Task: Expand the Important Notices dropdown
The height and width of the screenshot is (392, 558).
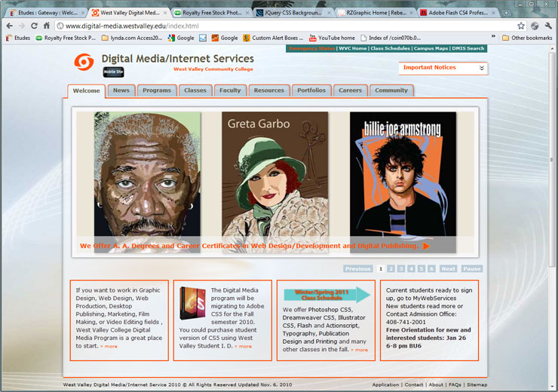Action: pyautogui.click(x=443, y=68)
